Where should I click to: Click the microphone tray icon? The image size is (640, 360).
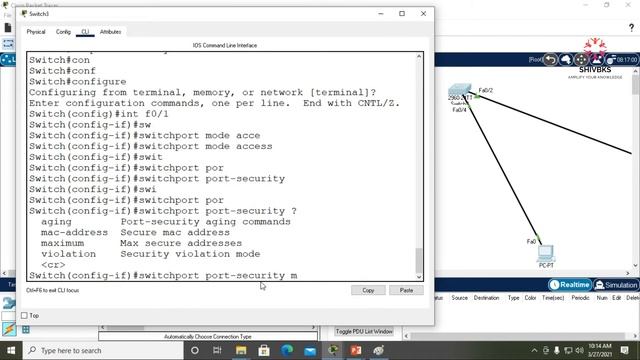557,350
